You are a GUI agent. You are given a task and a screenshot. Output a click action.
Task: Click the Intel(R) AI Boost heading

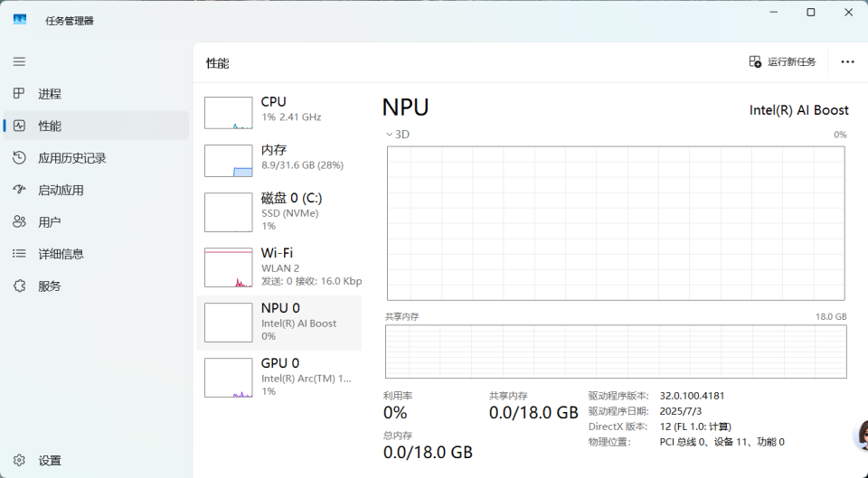click(x=798, y=110)
